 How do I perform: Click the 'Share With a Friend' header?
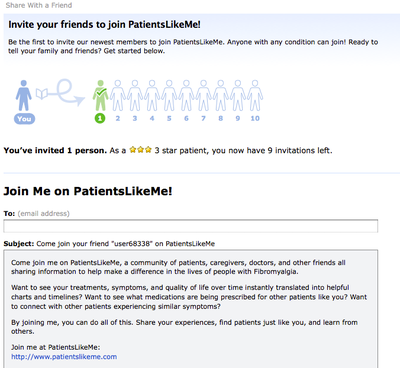point(39,5)
